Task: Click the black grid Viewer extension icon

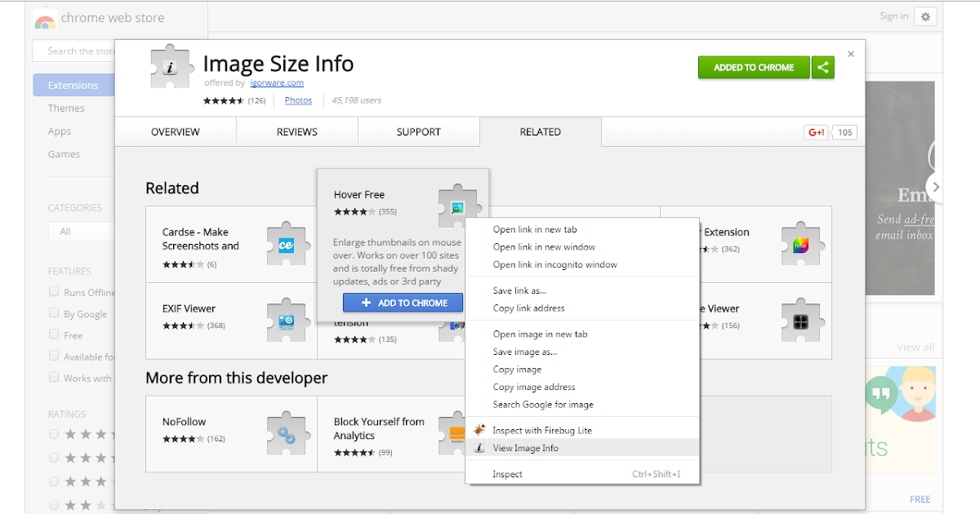Action: pyautogui.click(x=801, y=320)
